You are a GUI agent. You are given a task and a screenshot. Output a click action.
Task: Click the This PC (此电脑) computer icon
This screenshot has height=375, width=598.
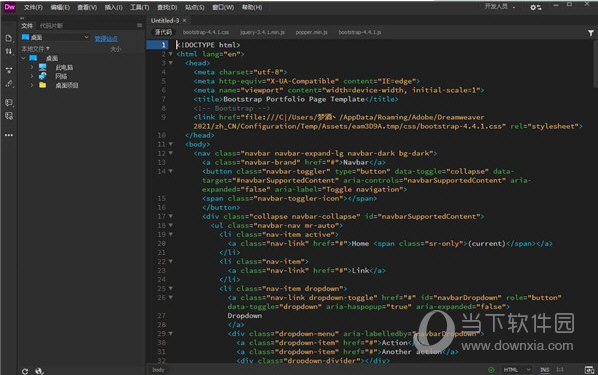point(42,67)
